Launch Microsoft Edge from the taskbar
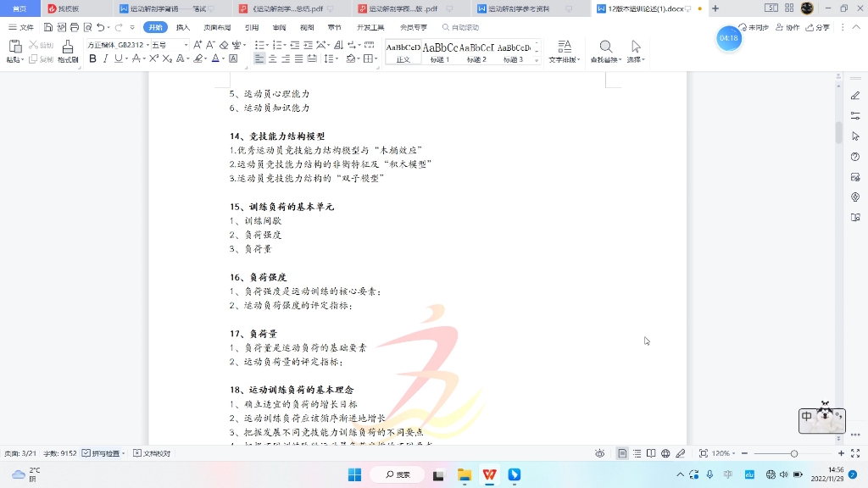Image resolution: width=868 pixels, height=488 pixels. (x=515, y=476)
